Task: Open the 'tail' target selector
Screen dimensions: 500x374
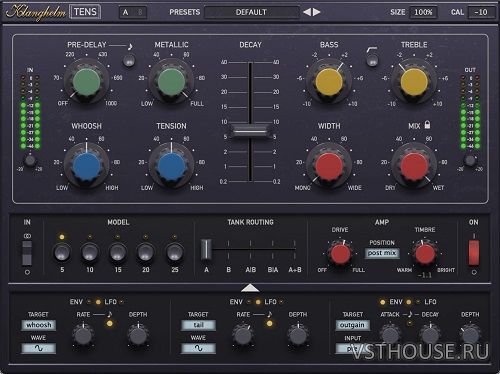Action: tap(198, 325)
